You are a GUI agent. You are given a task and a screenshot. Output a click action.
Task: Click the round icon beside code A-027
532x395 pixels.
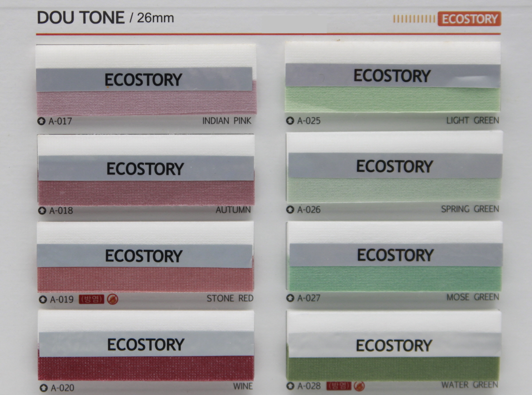coord(290,298)
